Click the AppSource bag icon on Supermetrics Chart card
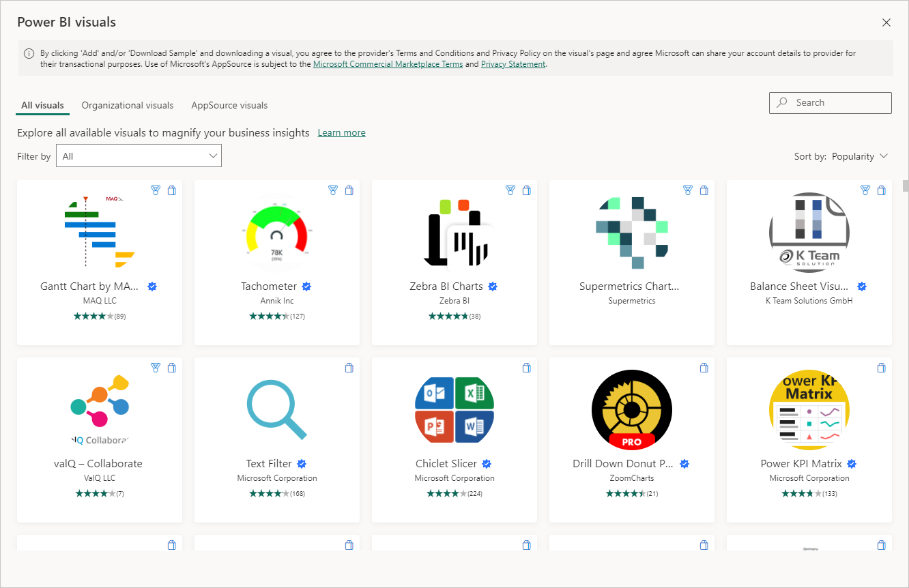Screen dimensions: 909x588 (x=704, y=190)
